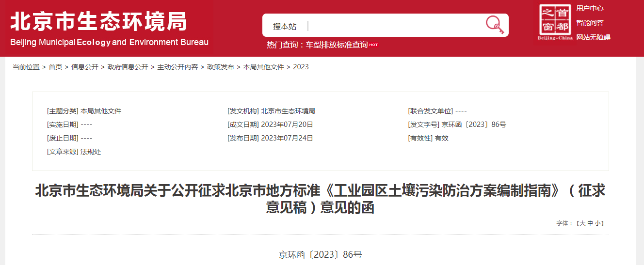The width and height of the screenshot is (644, 265).
Task: Open 本局其他文件 breadcrumb category
Action: [x=263, y=67]
